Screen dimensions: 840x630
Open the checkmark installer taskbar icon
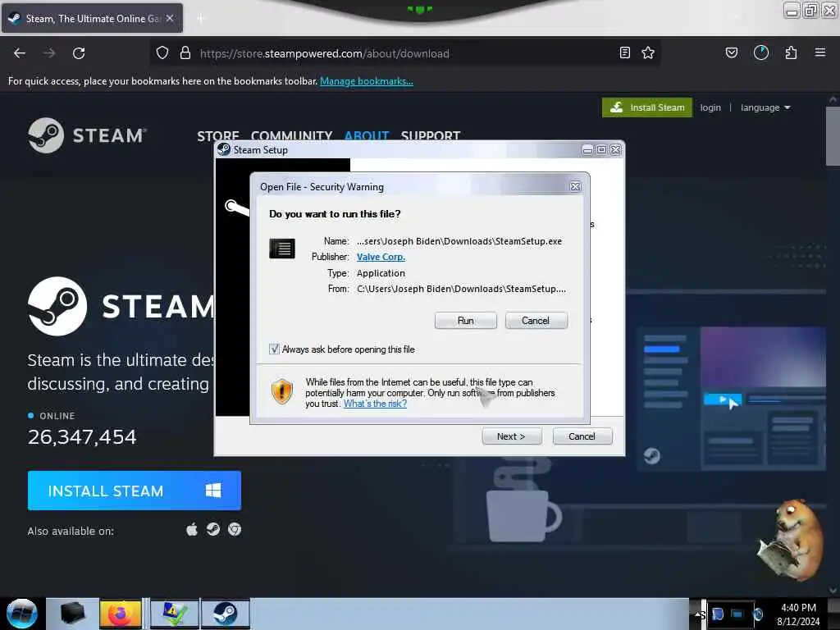[175, 614]
